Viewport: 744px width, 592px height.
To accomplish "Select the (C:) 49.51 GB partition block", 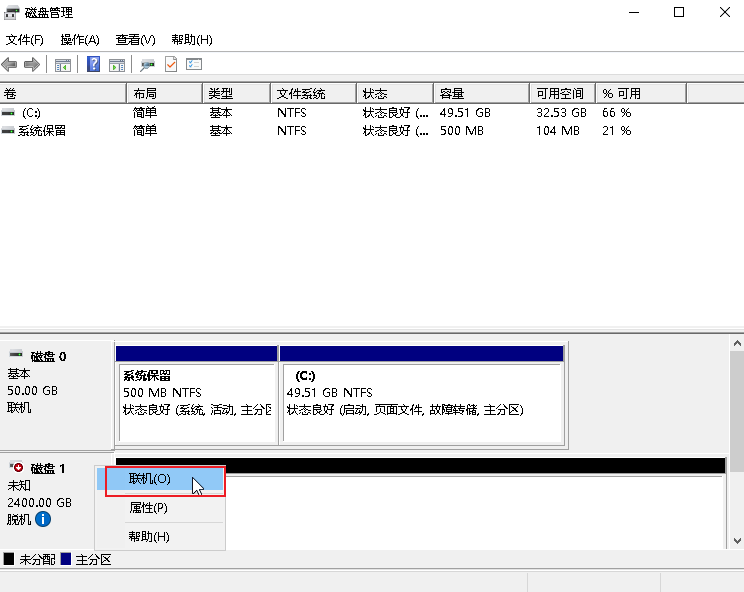I will [422, 395].
